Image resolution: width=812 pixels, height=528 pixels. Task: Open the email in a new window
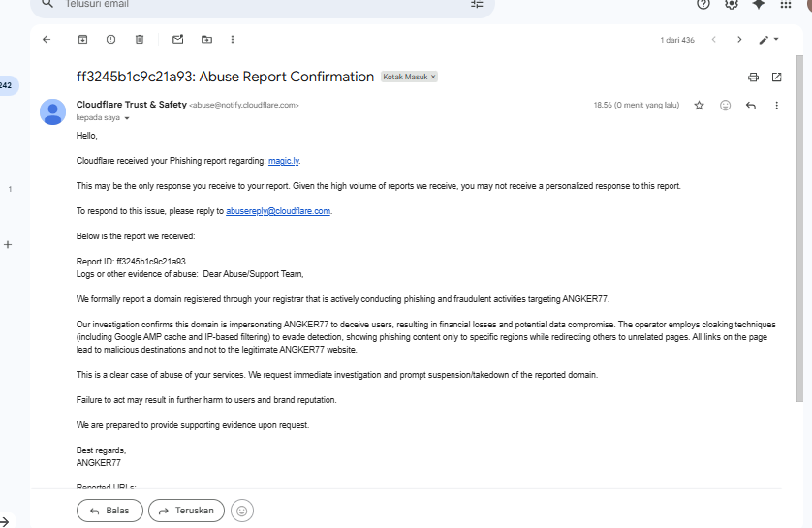[776, 78]
